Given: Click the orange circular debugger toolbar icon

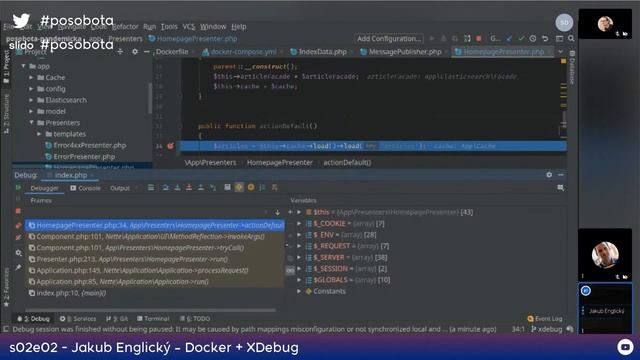Looking at the screenshot, I should tap(251, 187).
